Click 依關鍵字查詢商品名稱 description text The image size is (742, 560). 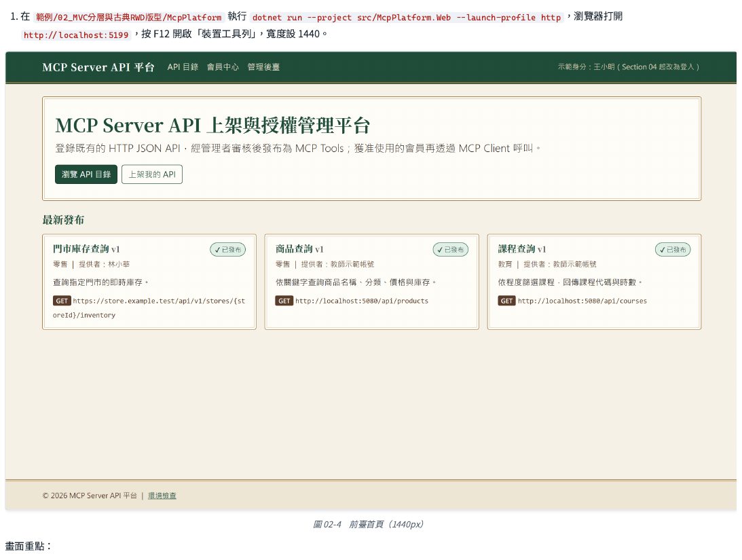356,282
